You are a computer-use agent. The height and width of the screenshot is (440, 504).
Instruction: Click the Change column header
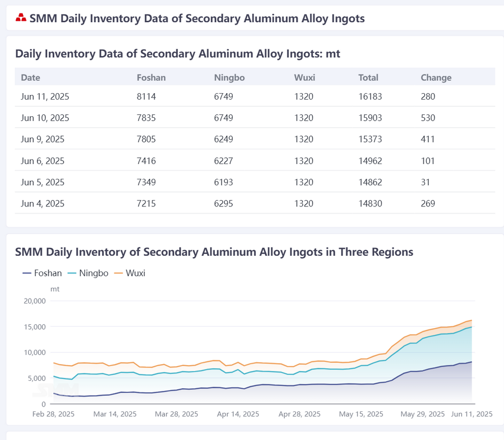click(436, 77)
